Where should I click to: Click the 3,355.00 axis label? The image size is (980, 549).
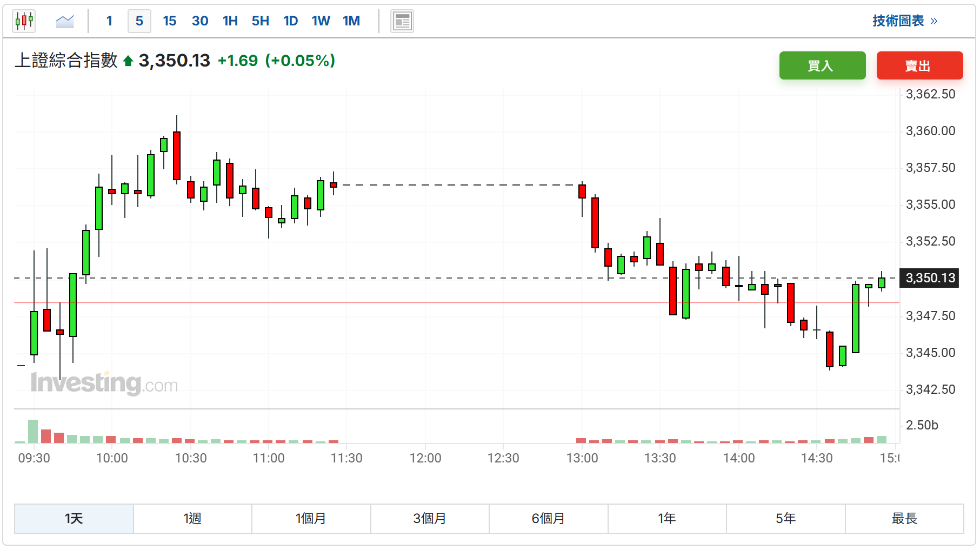pos(931,204)
